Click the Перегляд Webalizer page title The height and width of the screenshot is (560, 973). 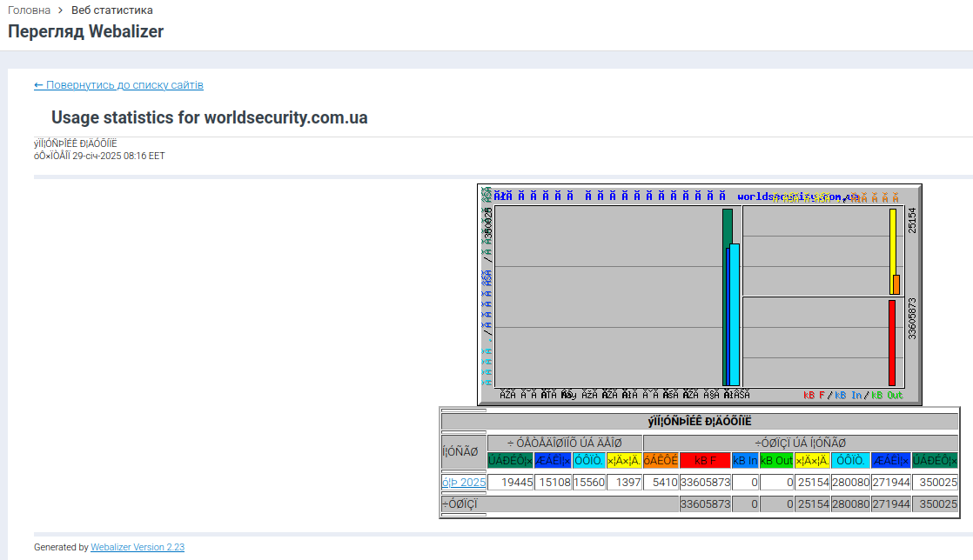85,31
